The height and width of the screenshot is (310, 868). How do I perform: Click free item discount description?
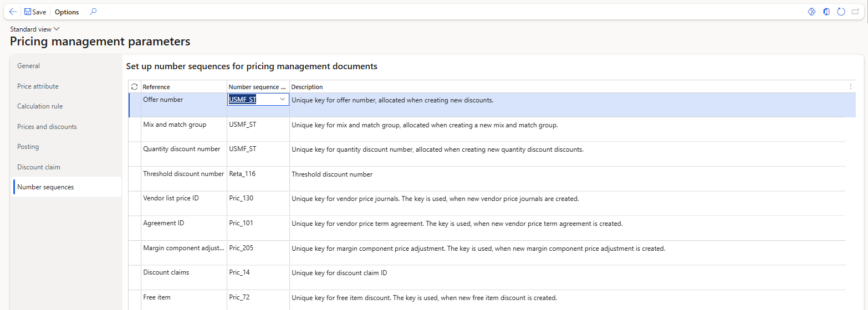424,298
